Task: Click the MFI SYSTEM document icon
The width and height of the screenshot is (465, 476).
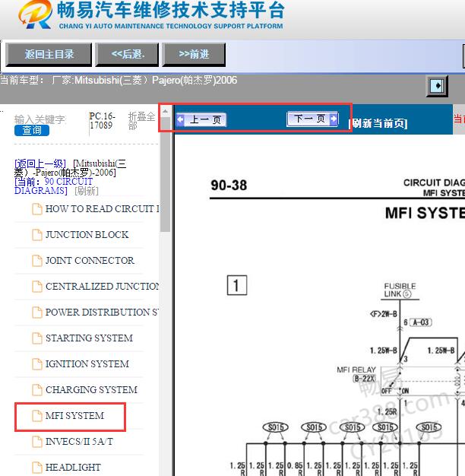Action: tap(37, 416)
